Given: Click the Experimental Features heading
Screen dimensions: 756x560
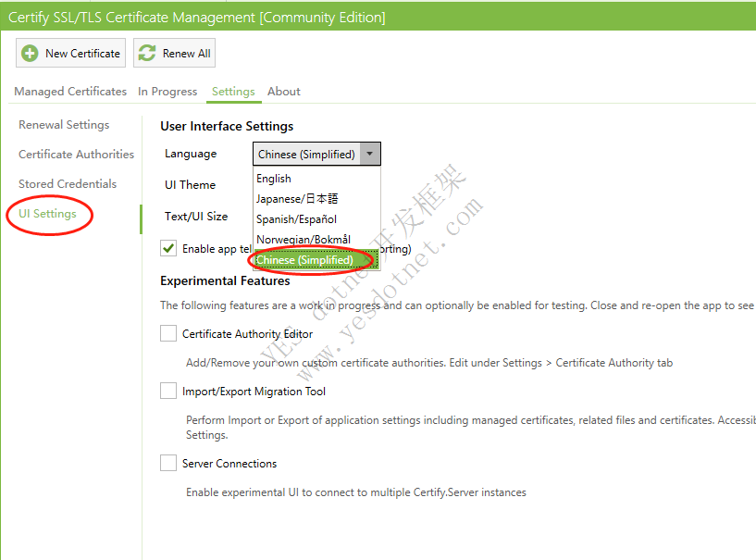Looking at the screenshot, I should (x=225, y=280).
